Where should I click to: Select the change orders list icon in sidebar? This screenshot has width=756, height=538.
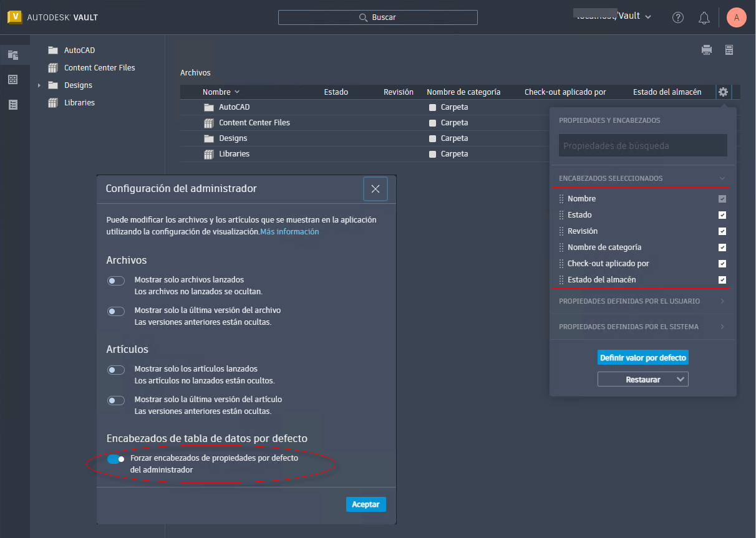pyautogui.click(x=13, y=105)
